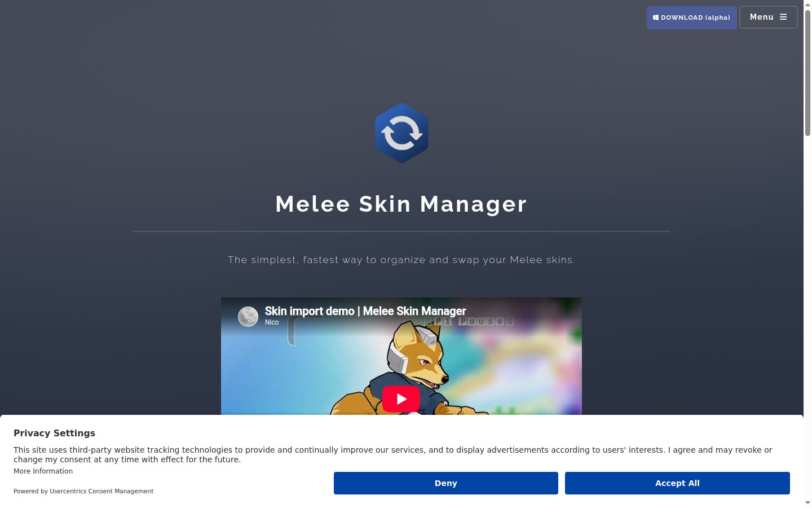Screen dimensions: 812x508
Task: Click the 'Melee Skin Manager' heading
Action: click(x=401, y=204)
